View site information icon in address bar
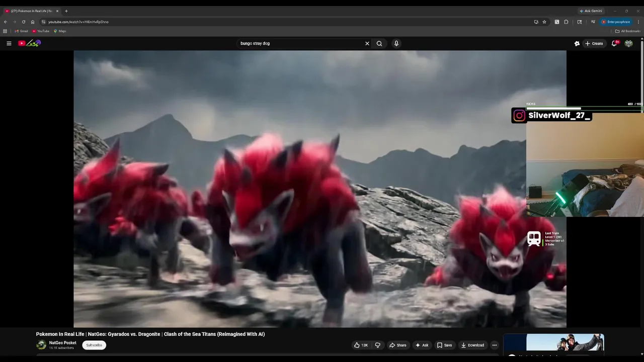This screenshot has height=362, width=644. point(43,22)
